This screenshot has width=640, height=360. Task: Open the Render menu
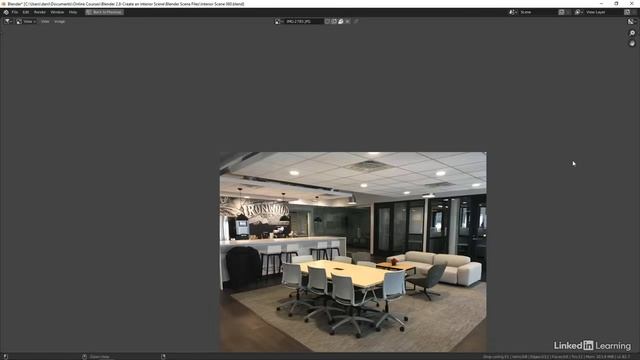(x=40, y=12)
